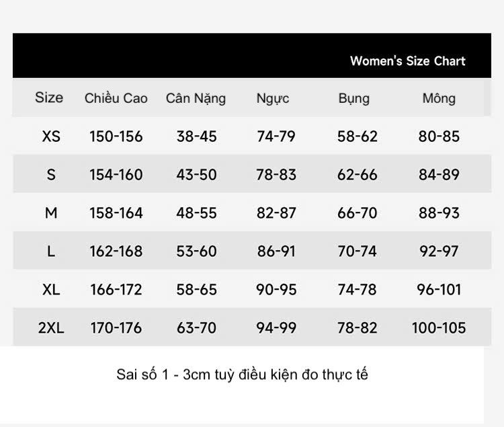Viewport: 504px width, 427px height.
Task: Click the XS size row label
Action: pyautogui.click(x=51, y=137)
